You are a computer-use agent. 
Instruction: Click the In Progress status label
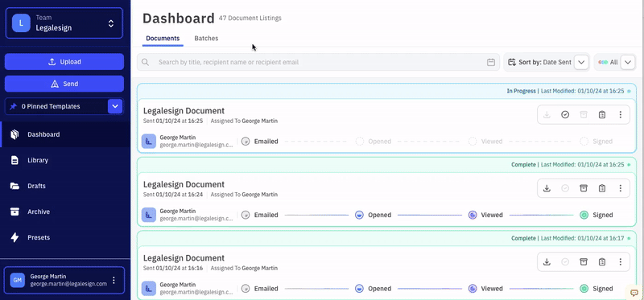click(521, 91)
